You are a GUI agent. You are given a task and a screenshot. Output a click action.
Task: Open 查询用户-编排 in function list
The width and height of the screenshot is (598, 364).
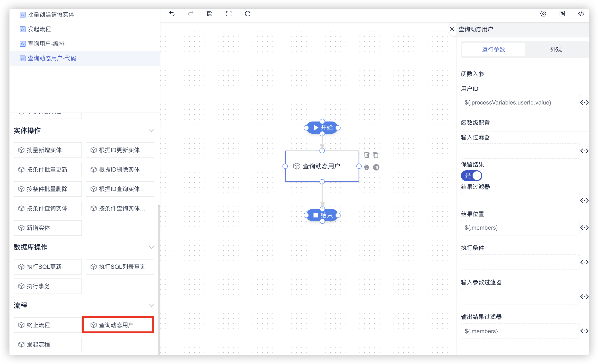point(46,44)
